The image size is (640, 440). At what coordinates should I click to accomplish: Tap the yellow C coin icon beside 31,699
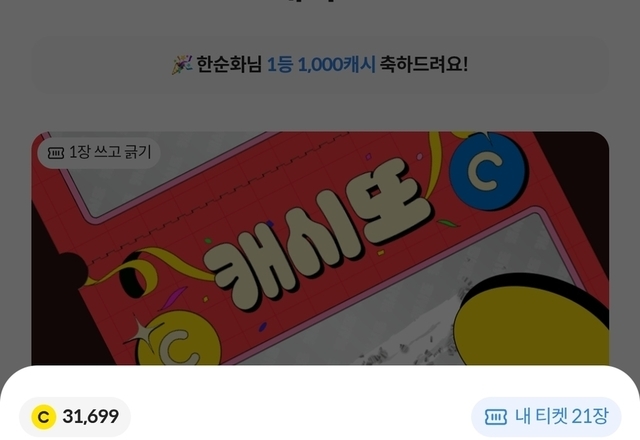[44, 417]
